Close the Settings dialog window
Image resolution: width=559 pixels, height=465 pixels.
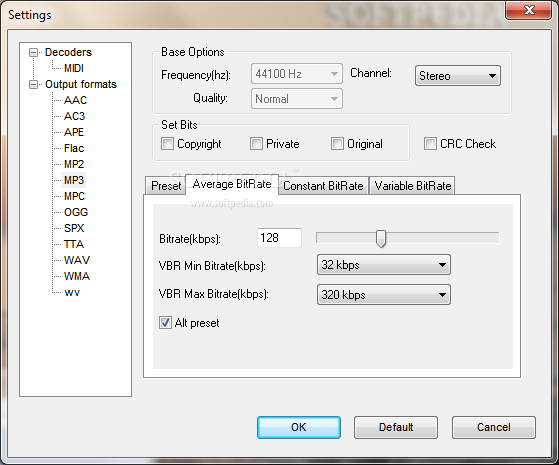pyautogui.click(x=529, y=10)
